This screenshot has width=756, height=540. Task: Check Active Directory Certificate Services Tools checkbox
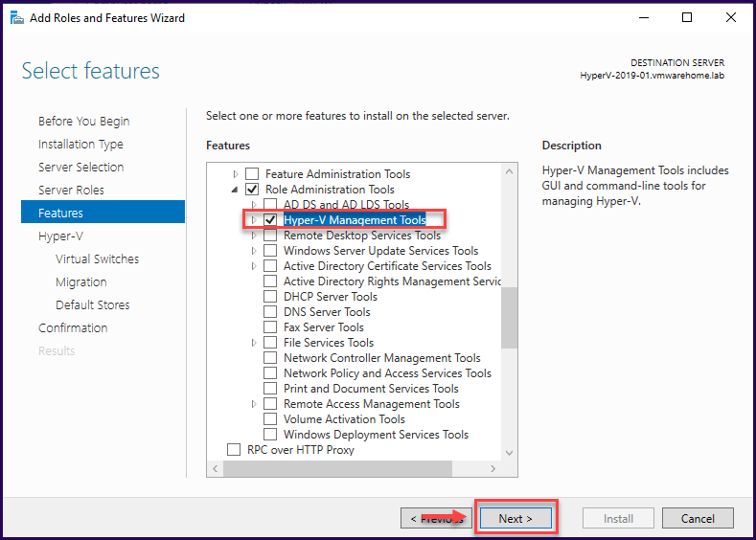pyautogui.click(x=270, y=266)
